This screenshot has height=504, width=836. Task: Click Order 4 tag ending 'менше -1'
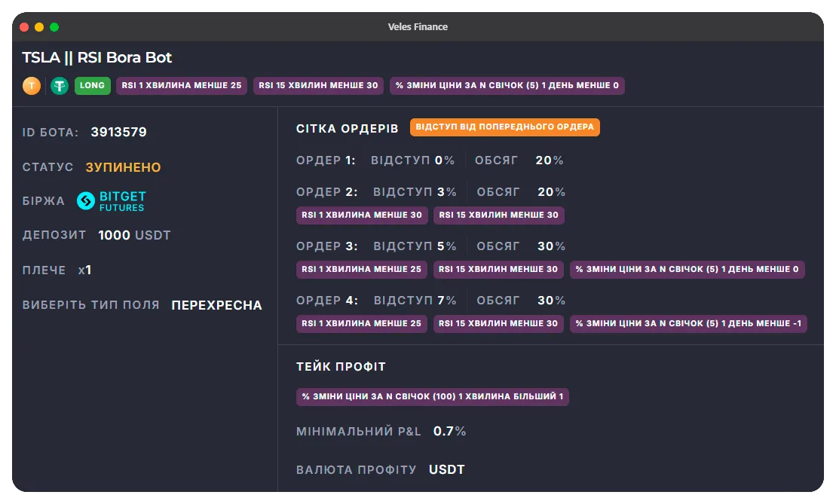[x=688, y=324]
